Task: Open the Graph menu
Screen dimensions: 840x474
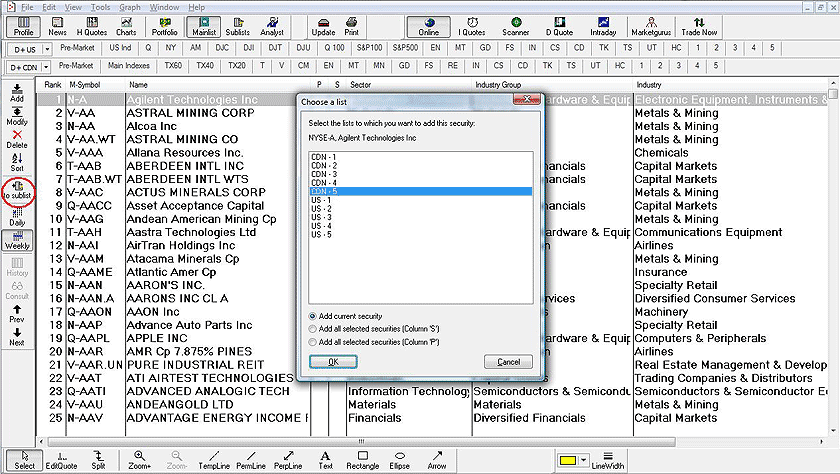Action: click(130, 7)
